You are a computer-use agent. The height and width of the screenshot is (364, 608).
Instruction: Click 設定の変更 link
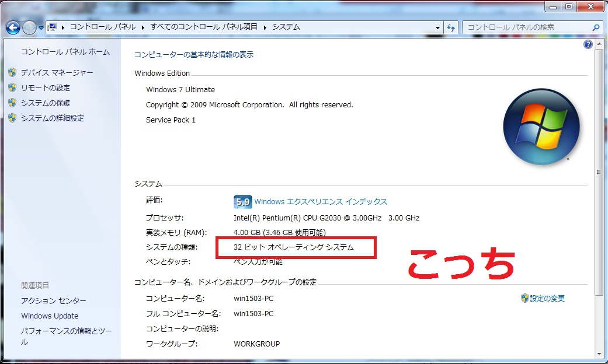click(x=547, y=299)
